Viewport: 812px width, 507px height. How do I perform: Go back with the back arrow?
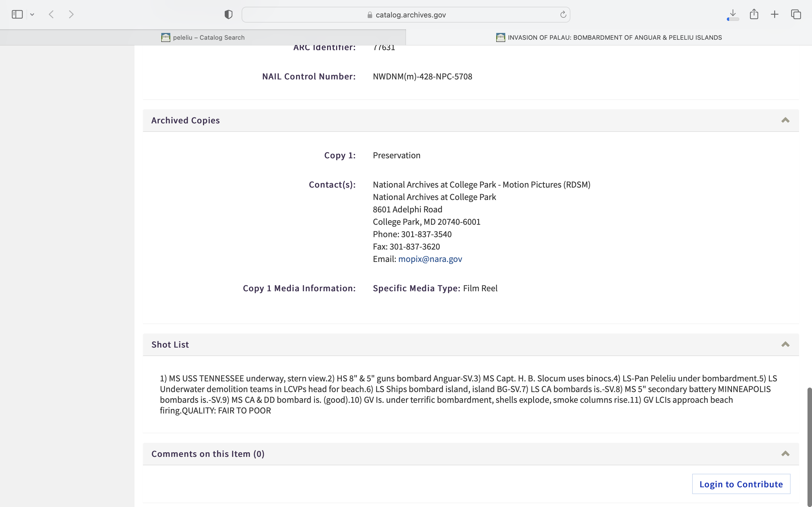[51, 14]
